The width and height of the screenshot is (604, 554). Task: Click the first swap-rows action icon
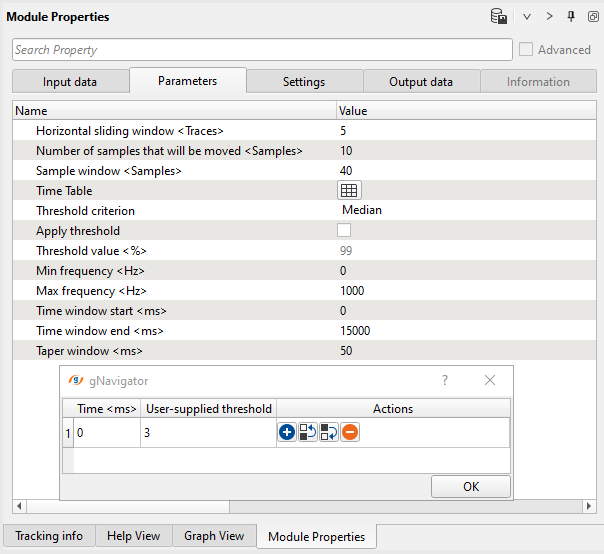pyautogui.click(x=308, y=433)
